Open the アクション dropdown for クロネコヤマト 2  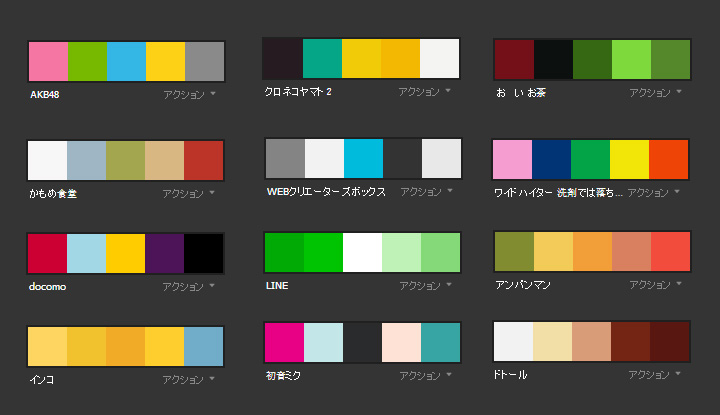[x=424, y=92]
